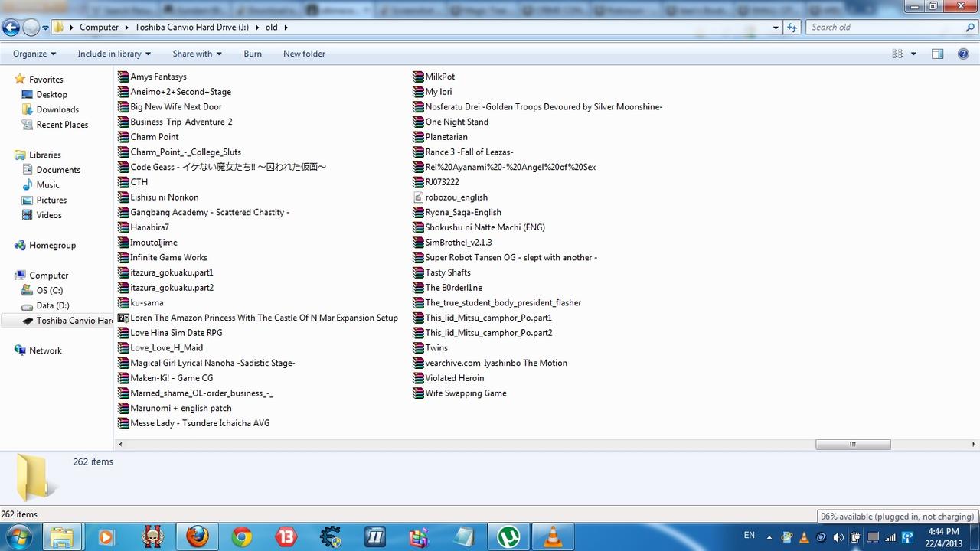
Task: Open Firefox from the taskbar
Action: click(197, 537)
